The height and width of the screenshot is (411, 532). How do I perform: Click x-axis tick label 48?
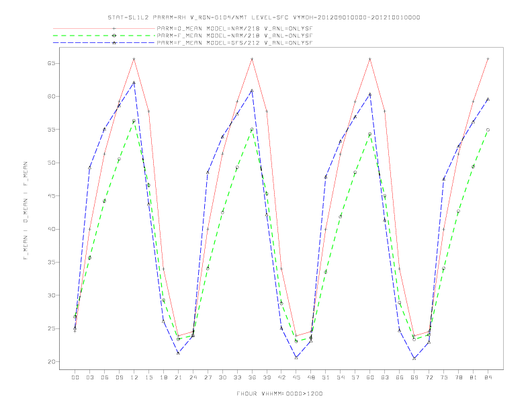coord(311,377)
